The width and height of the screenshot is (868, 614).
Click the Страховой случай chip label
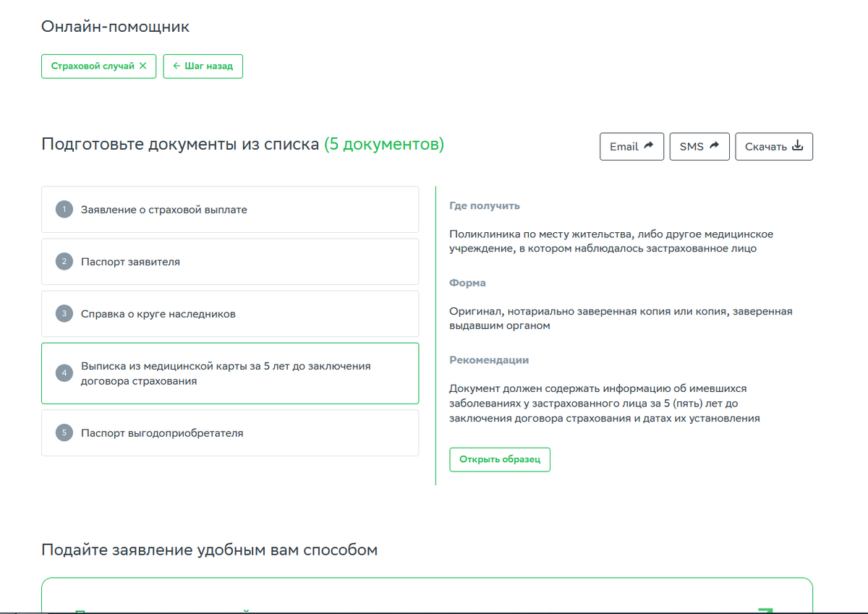click(93, 66)
